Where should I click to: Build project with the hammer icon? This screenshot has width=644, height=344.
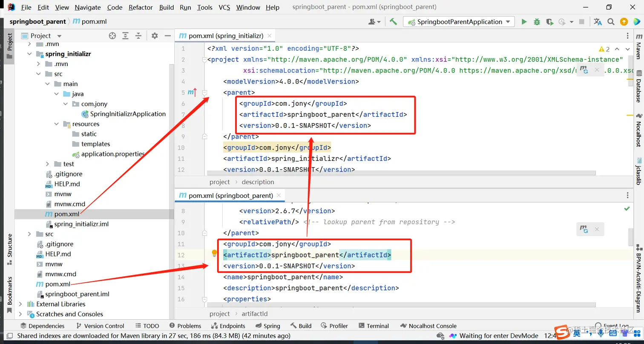393,22
